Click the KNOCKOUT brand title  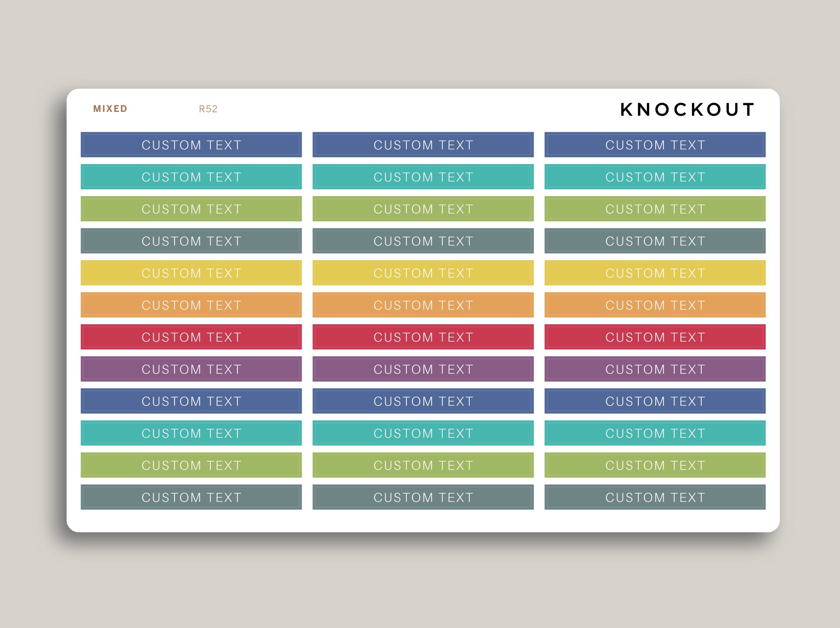[687, 110]
